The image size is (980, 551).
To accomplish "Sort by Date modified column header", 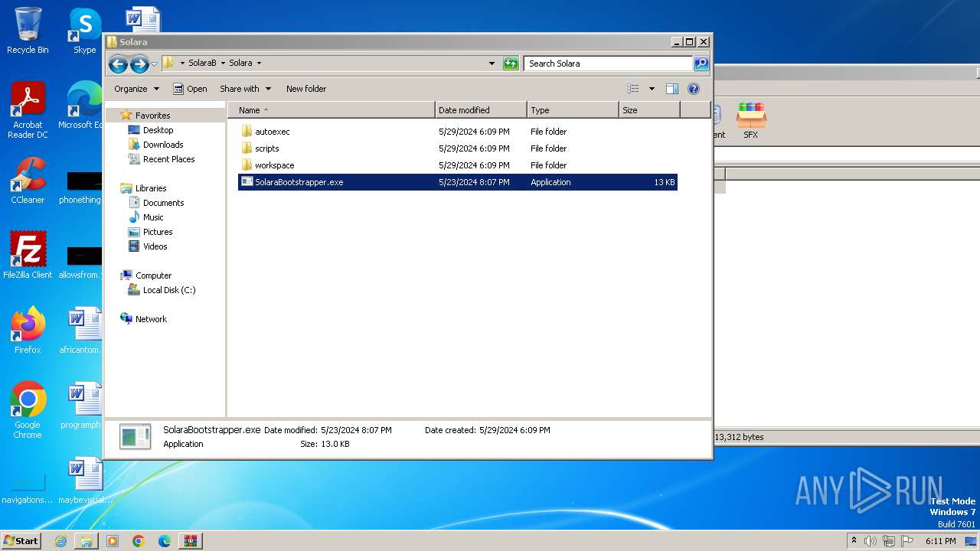I will [481, 110].
